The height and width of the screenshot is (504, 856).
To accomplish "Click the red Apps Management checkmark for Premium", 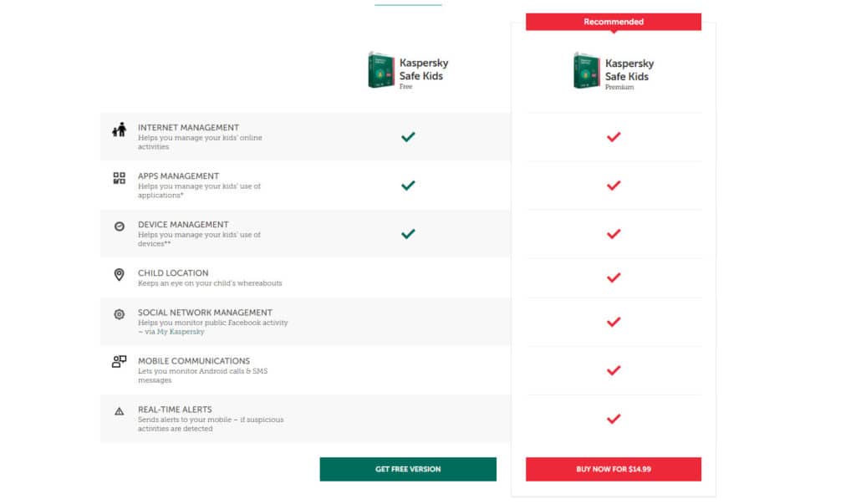I will (x=614, y=185).
